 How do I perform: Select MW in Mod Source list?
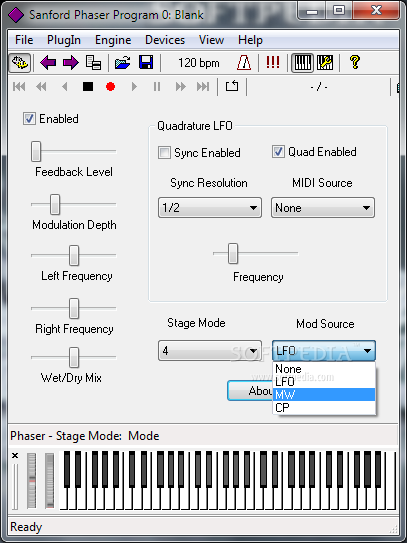point(324,394)
